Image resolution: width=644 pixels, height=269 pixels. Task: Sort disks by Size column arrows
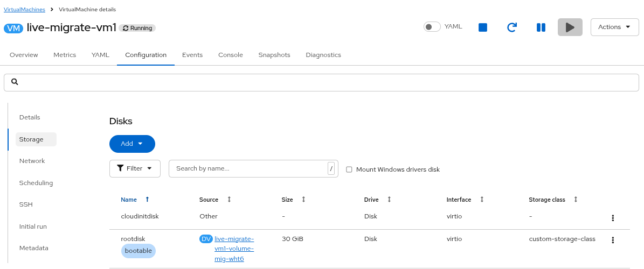pos(303,200)
